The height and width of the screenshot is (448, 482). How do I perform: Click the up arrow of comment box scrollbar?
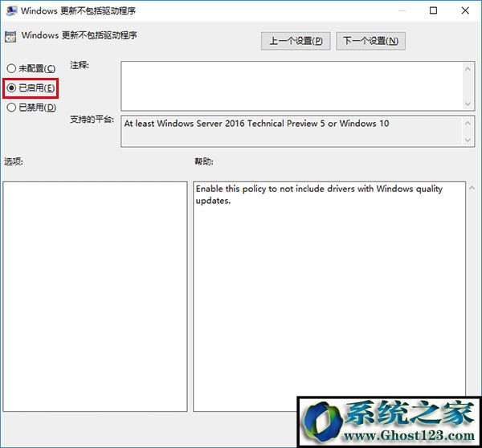[468, 69]
